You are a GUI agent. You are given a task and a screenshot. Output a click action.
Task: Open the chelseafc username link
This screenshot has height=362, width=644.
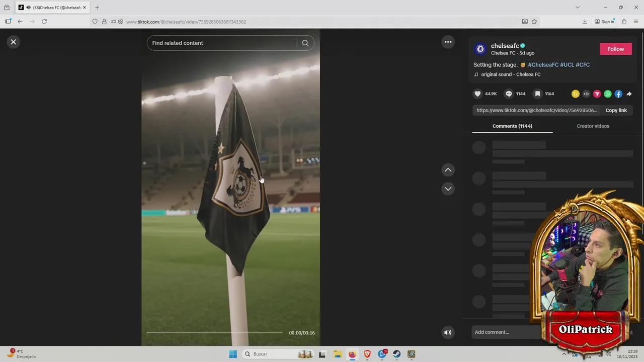click(505, 46)
